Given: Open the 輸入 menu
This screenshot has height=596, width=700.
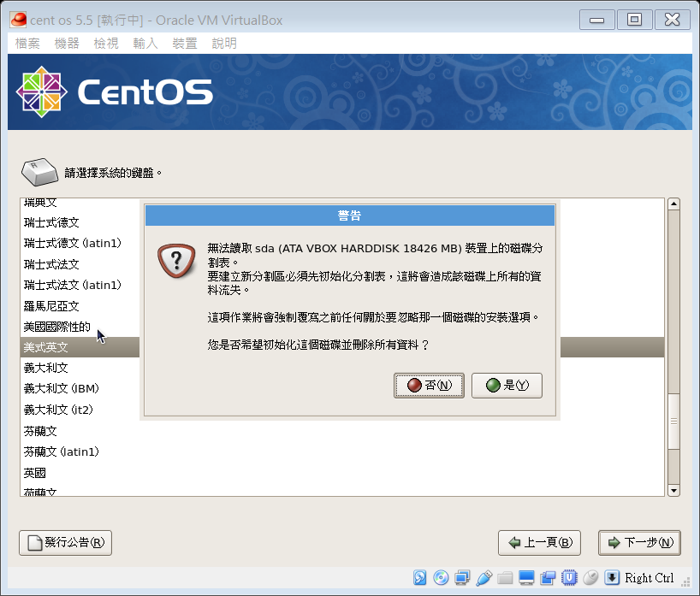Looking at the screenshot, I should click(145, 44).
